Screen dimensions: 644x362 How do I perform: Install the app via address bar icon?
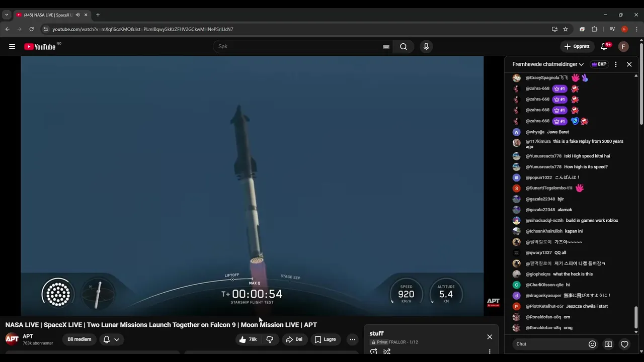pyautogui.click(x=554, y=29)
